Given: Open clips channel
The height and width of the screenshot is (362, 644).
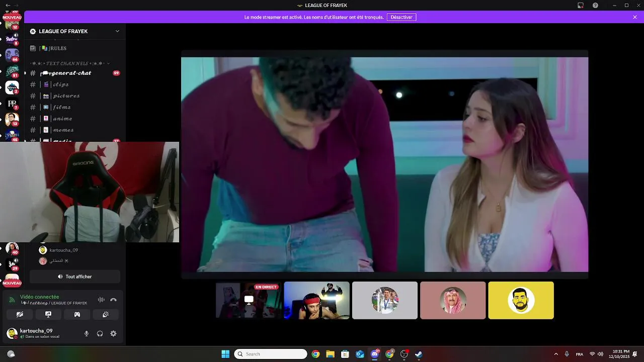Looking at the screenshot, I should [75, 84].
